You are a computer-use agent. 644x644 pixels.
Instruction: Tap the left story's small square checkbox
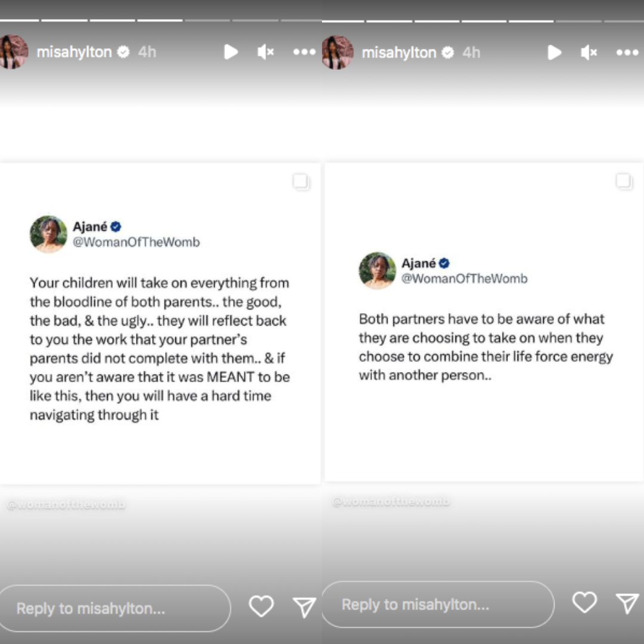point(301,181)
